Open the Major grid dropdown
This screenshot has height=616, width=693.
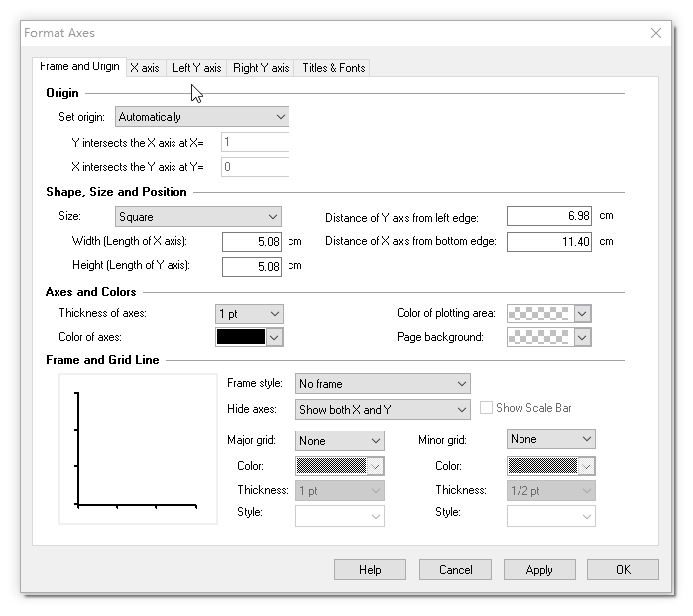pos(339,440)
